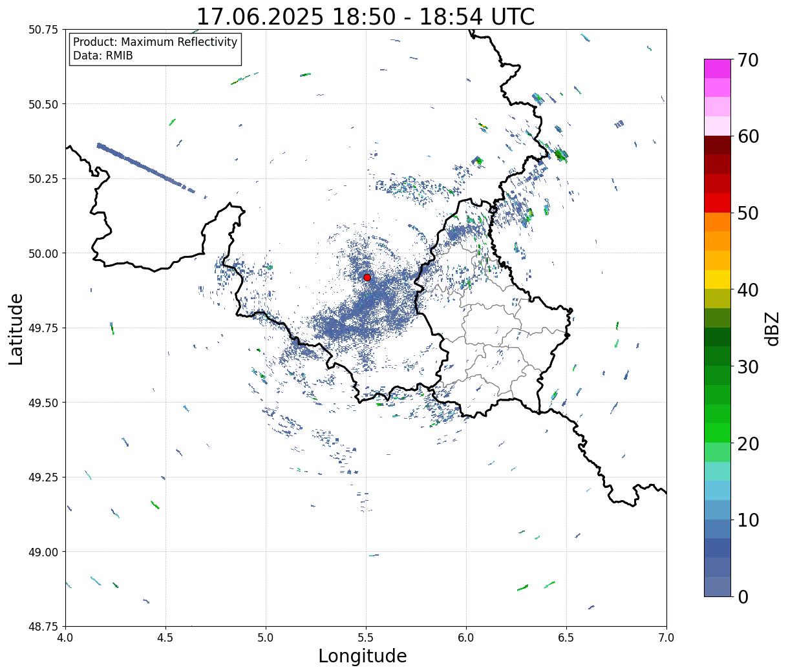This screenshot has height=672, width=788.
Task: Click the colorbar tick label 40
Action: [x=748, y=289]
